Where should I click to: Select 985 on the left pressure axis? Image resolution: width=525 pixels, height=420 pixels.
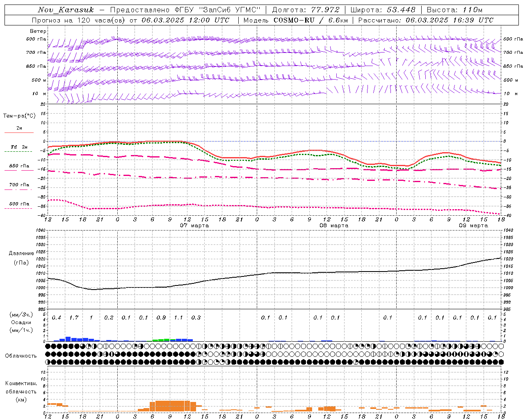pyautogui.click(x=41, y=309)
